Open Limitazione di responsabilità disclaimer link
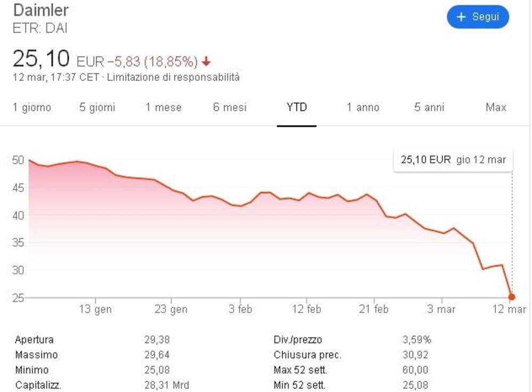The image size is (532, 392). point(173,77)
